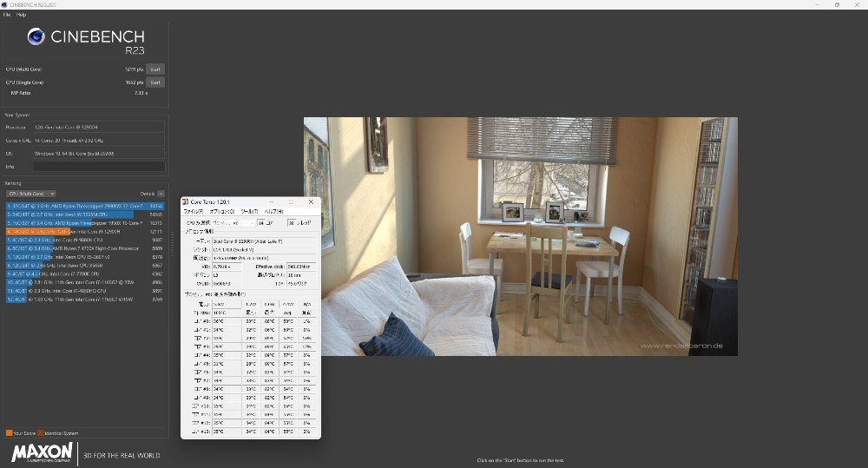
Task: Open the ヘルプ(H) menu in Core Temp
Action: coord(274,212)
